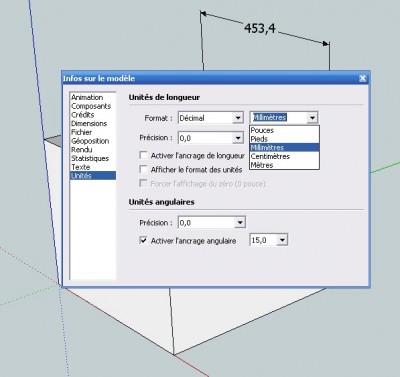400x377 pixels.
Task: Choose Pieds from the units list
Action: [x=284, y=139]
